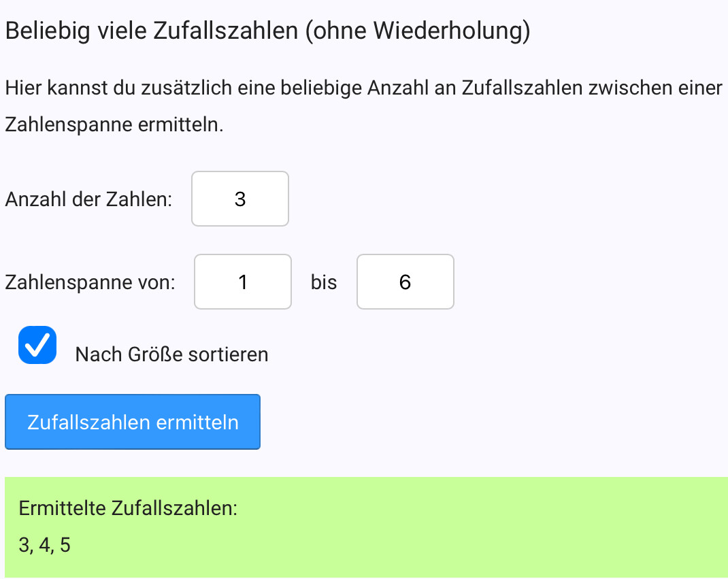Viewport: 728px width, 579px height.
Task: Click the white checkmark icon
Action: coord(37,345)
